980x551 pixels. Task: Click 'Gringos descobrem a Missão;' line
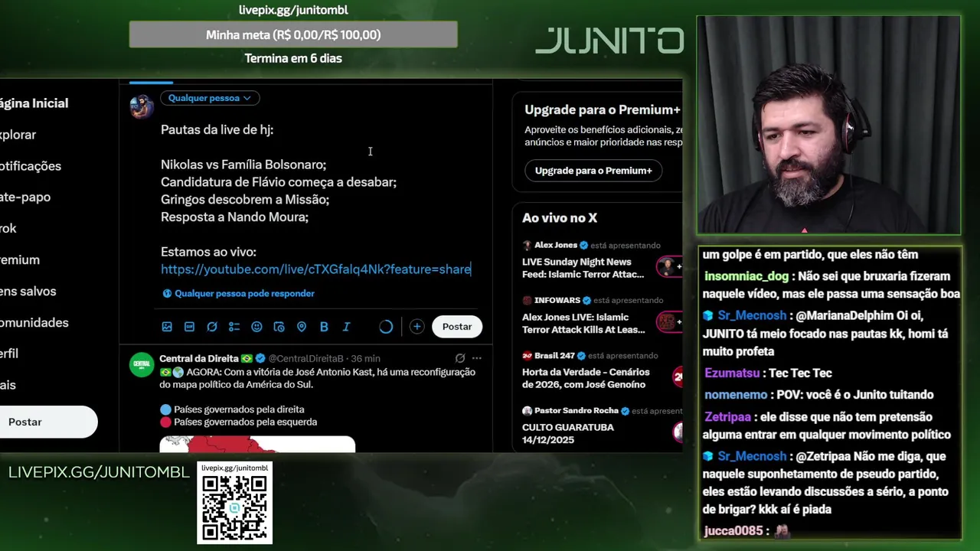(245, 200)
